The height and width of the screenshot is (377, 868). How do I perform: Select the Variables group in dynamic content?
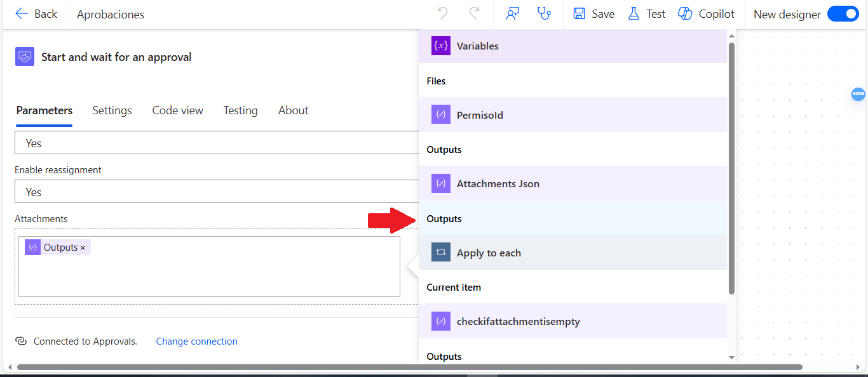pos(573,46)
